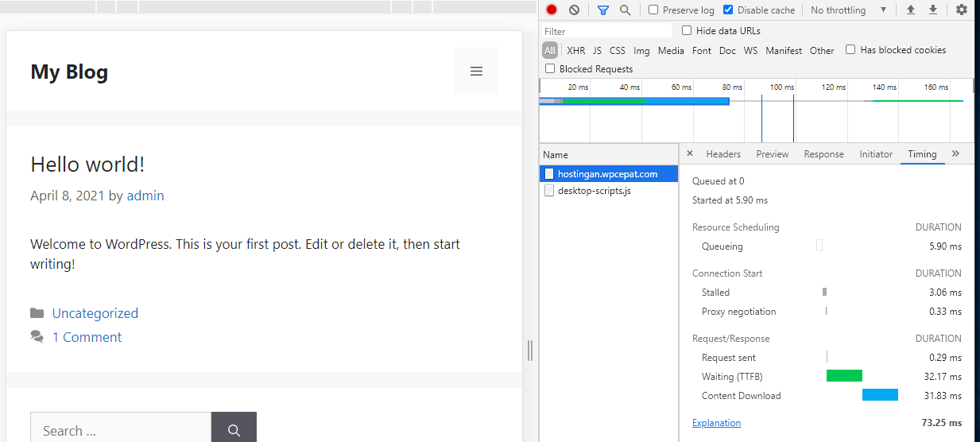The height and width of the screenshot is (442, 980).
Task: Switch to the Headers tab
Action: click(x=723, y=154)
